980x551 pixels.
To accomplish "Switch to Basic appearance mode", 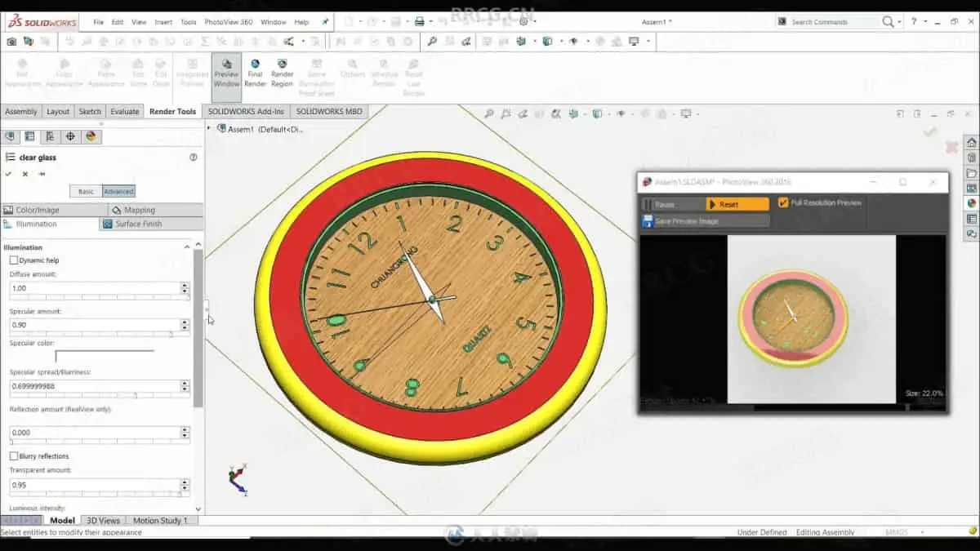I will point(86,191).
